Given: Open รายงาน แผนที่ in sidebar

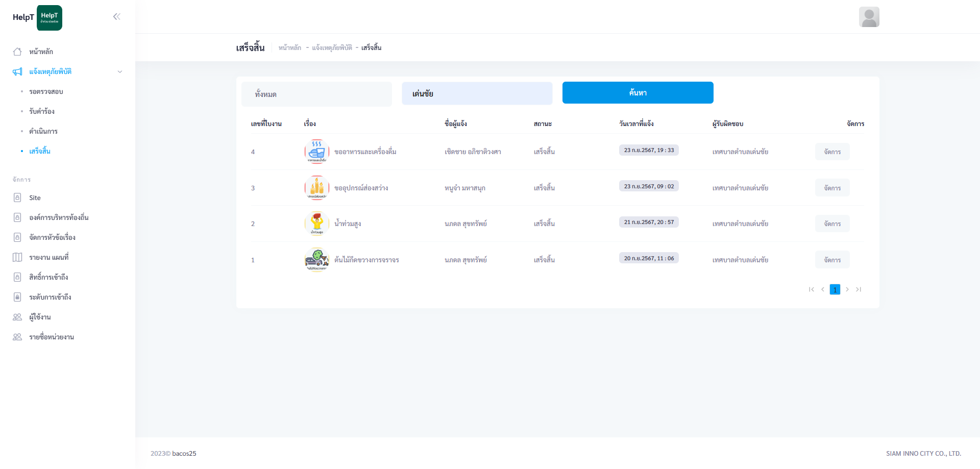Looking at the screenshot, I should pyautogui.click(x=48, y=257).
